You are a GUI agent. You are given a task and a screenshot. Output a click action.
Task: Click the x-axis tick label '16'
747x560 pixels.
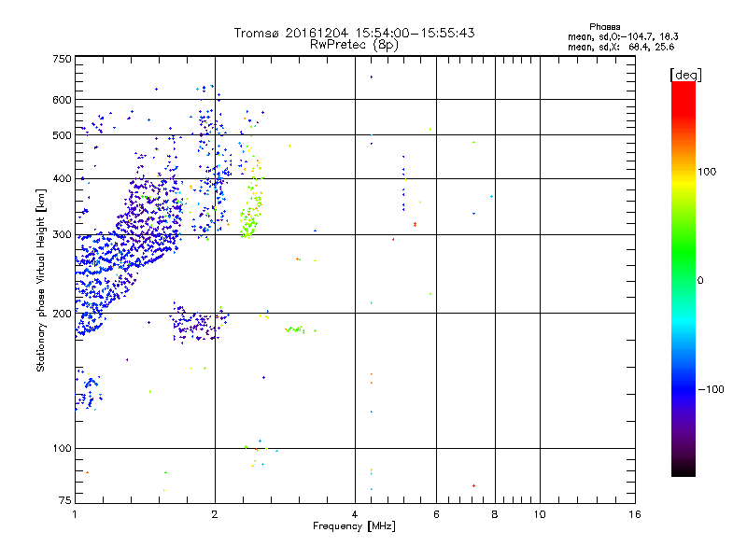tap(635, 514)
